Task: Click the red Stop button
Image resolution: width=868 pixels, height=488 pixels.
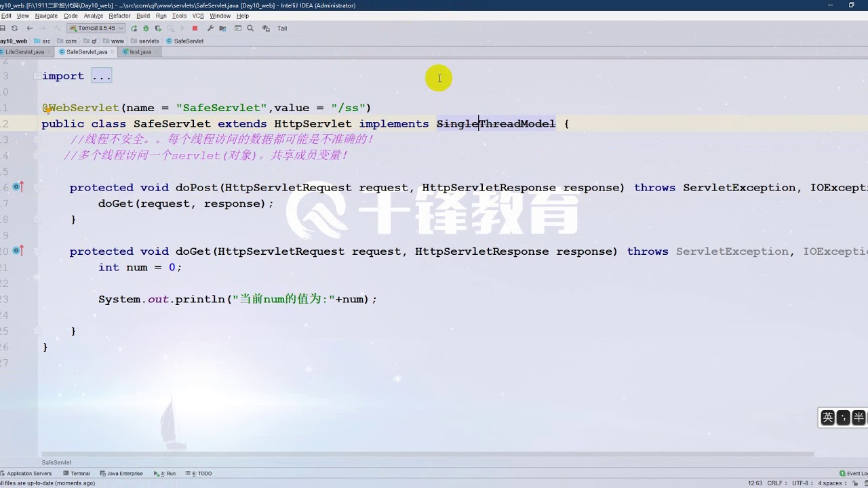Action: [x=195, y=28]
